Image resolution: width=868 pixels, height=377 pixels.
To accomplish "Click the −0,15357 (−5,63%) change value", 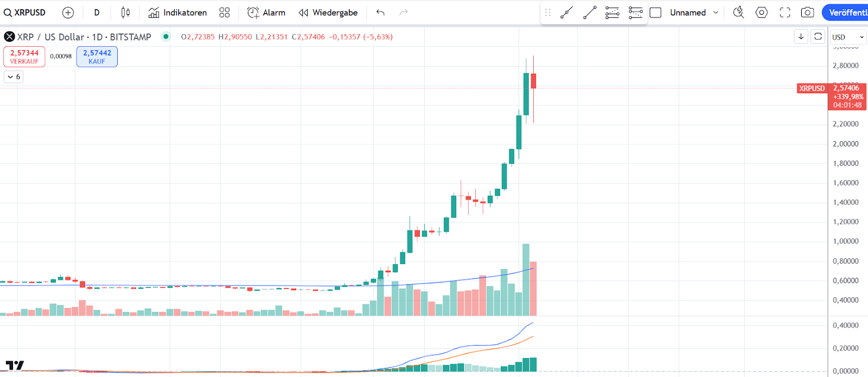I will [x=361, y=37].
